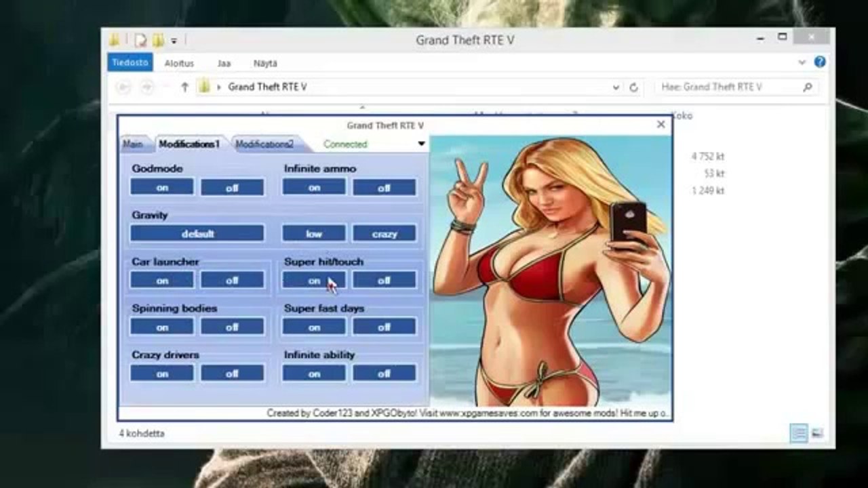Viewport: 868px width, 488px height.
Task: Turn Crazy drivers on
Action: tap(162, 373)
